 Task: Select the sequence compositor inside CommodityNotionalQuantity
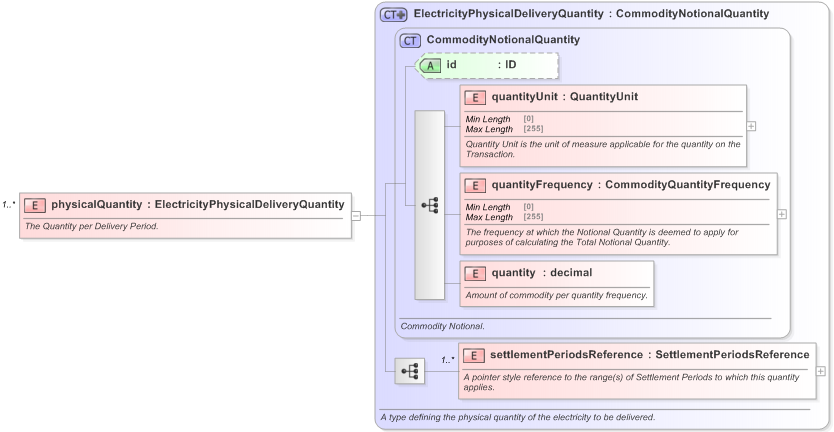tap(430, 205)
